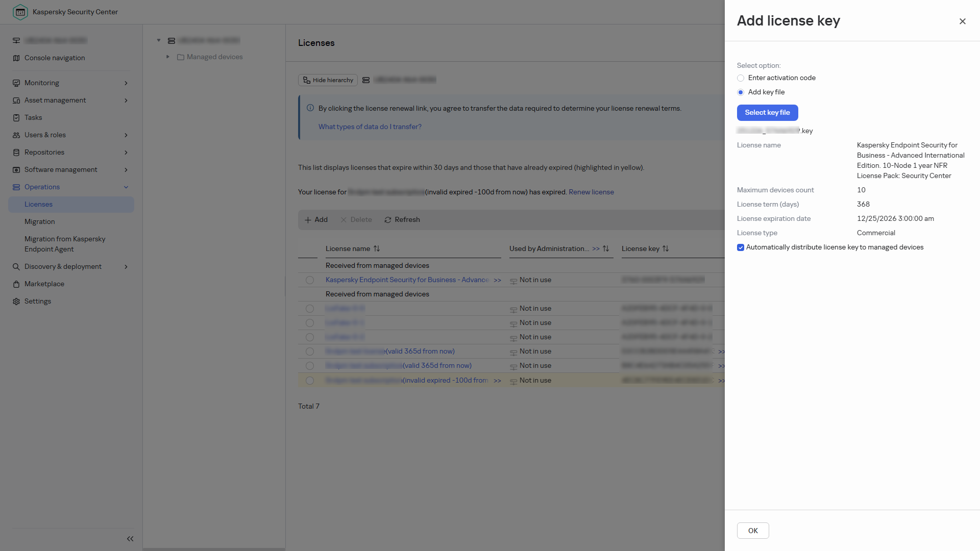Open the Licenses menu item
The height and width of the screenshot is (551, 980).
coord(71,205)
